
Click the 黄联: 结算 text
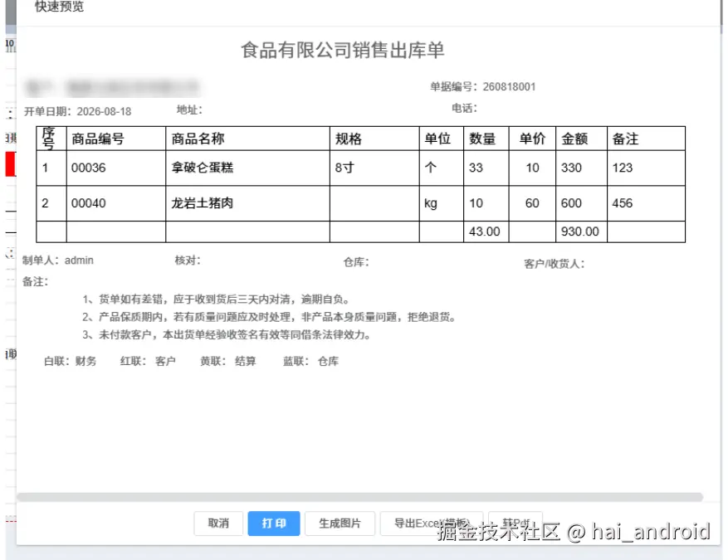228,361
